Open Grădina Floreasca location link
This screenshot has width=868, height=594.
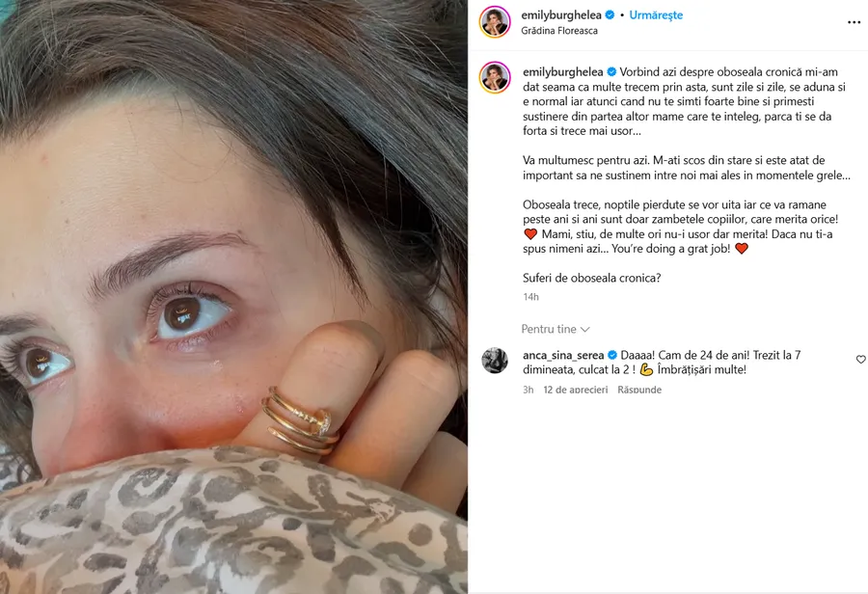(559, 31)
